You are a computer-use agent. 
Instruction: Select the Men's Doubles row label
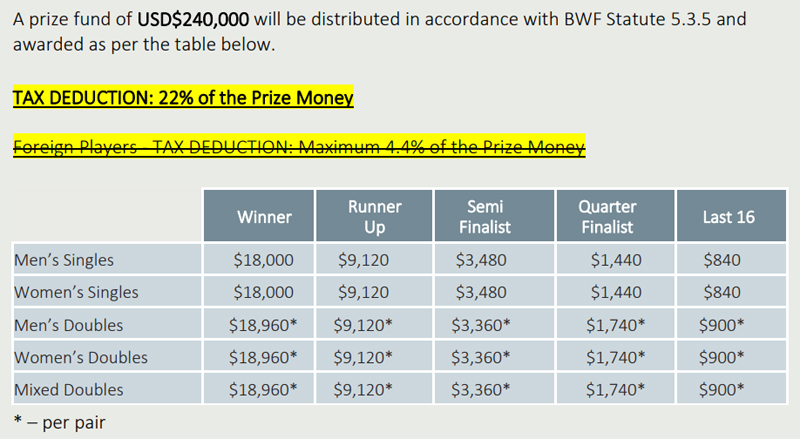click(x=69, y=325)
